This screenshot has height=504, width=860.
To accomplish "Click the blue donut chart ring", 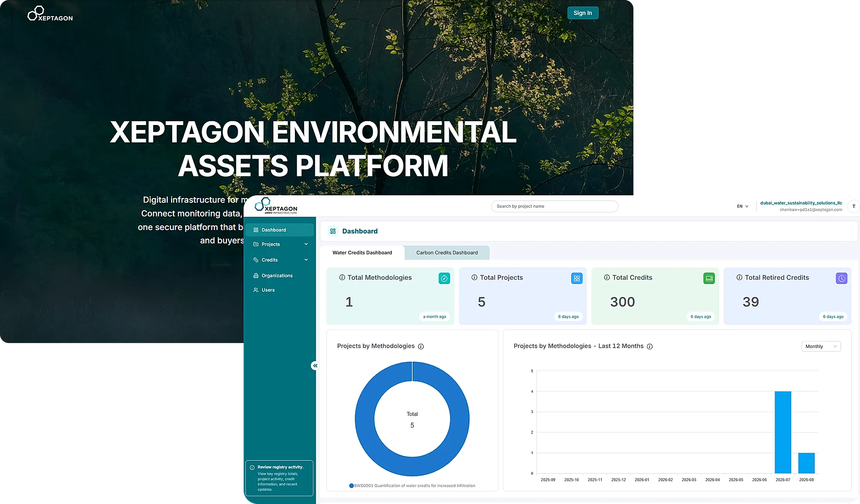I will click(364, 419).
